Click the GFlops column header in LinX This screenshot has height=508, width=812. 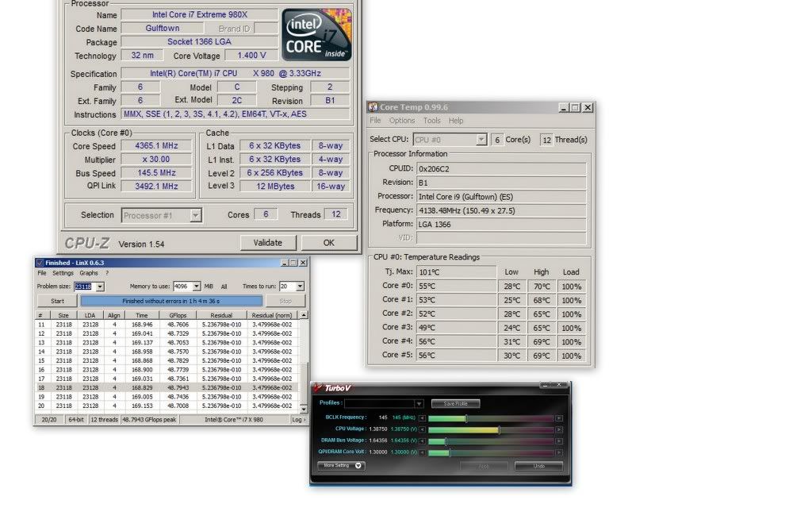(x=178, y=315)
